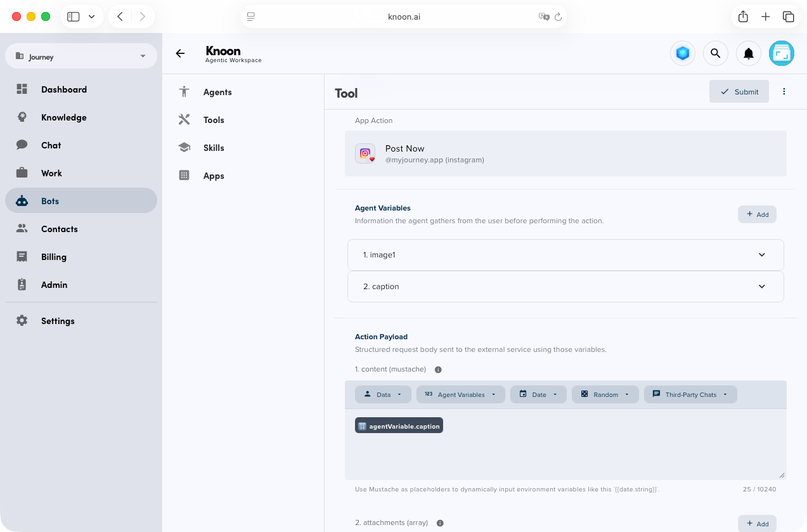
Task: Switch to the Tools tab
Action: tap(214, 120)
